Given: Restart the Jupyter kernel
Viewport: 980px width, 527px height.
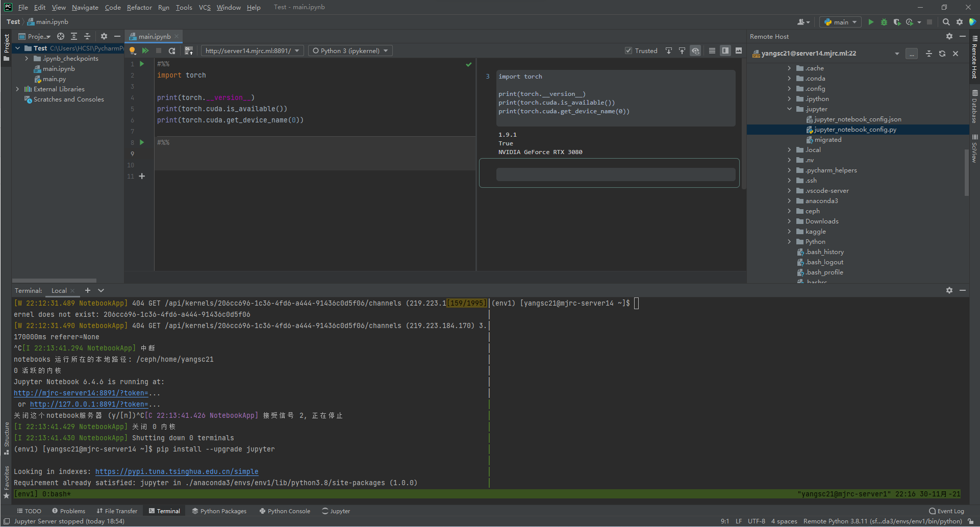Looking at the screenshot, I should (x=172, y=51).
